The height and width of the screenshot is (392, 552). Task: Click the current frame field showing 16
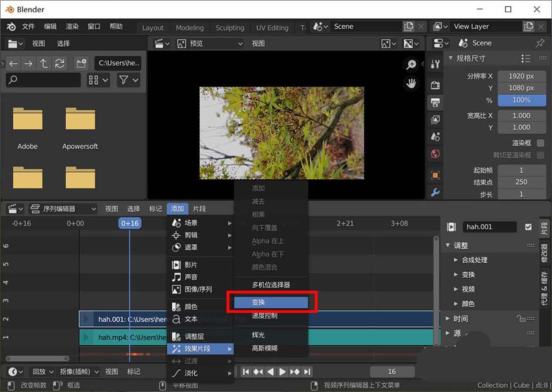(393, 371)
